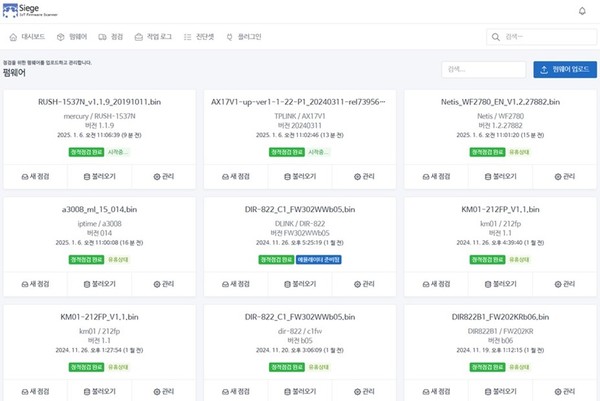Click 정적점검 완료 badge on Netis_WF2780 card
The width and height of the screenshot is (600, 401).
point(487,152)
